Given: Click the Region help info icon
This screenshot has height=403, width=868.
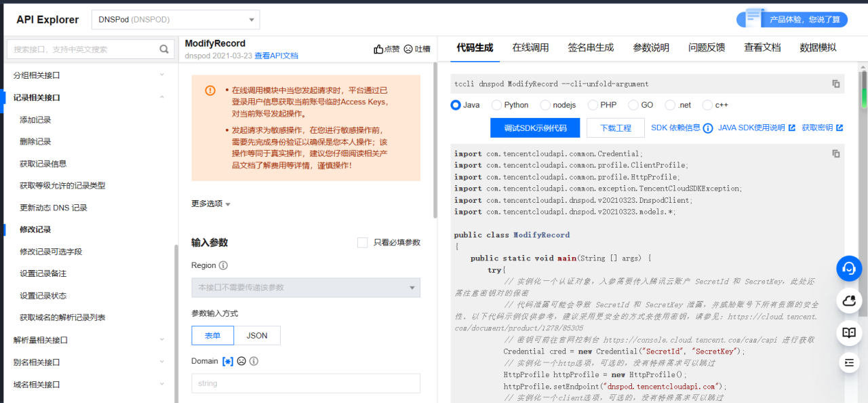Looking at the screenshot, I should coord(223,265).
